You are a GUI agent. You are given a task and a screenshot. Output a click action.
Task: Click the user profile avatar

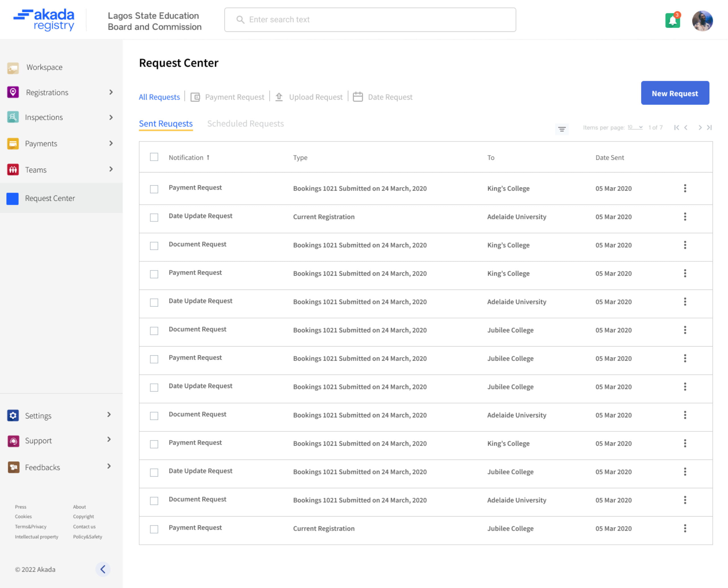(702, 21)
